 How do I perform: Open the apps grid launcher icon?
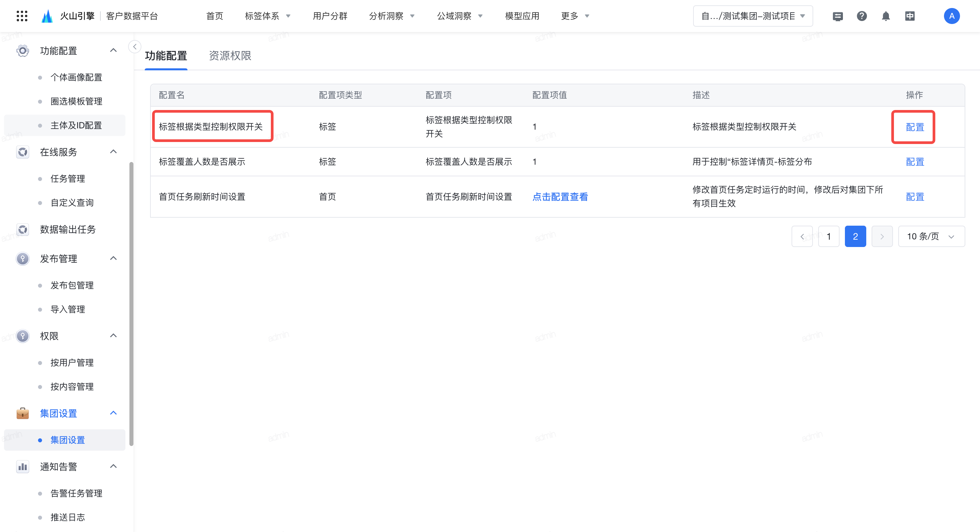[22, 16]
